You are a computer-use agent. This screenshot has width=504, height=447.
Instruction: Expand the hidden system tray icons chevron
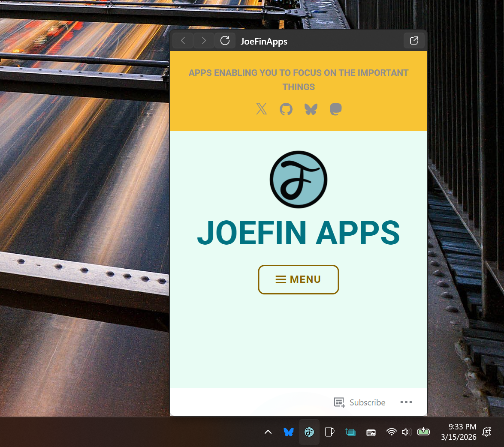268,432
